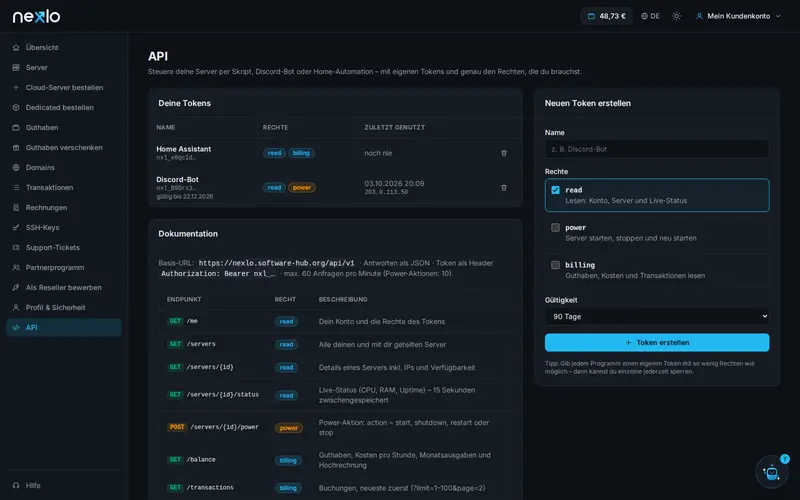Click the globe icon next to DE
This screenshot has height=500, width=800.
(x=644, y=16)
